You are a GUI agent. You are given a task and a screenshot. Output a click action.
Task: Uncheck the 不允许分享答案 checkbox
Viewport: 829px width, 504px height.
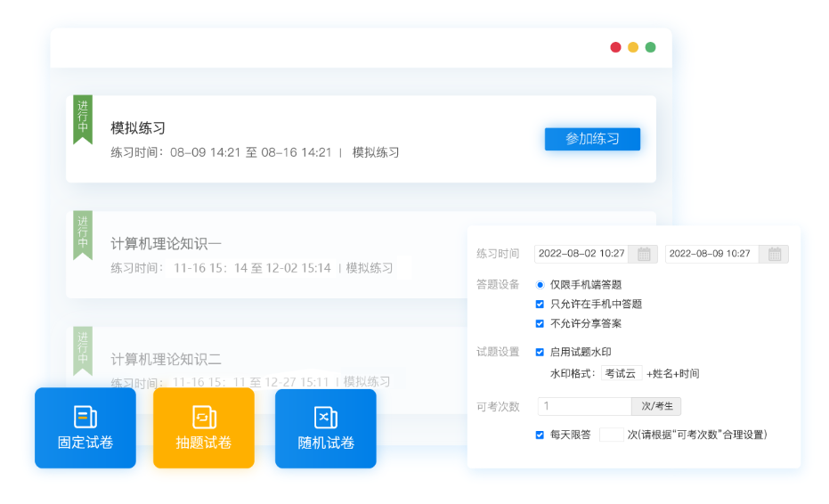(x=540, y=323)
